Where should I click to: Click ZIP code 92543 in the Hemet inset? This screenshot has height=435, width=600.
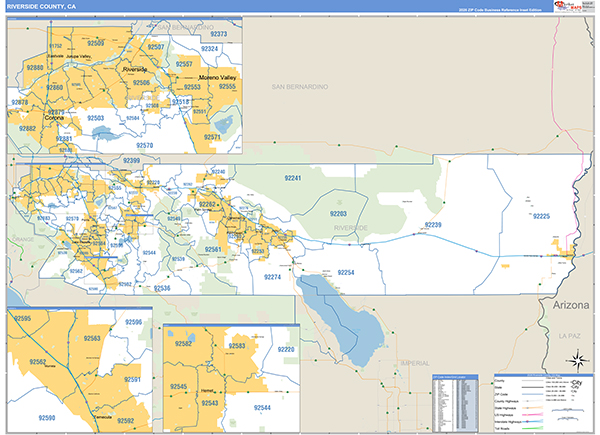click(210, 403)
